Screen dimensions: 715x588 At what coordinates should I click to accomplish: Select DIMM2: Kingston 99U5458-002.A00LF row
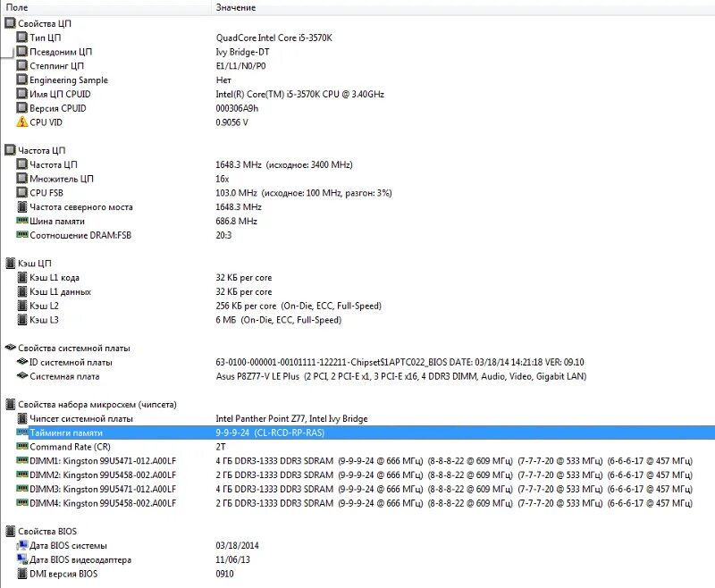point(103,475)
